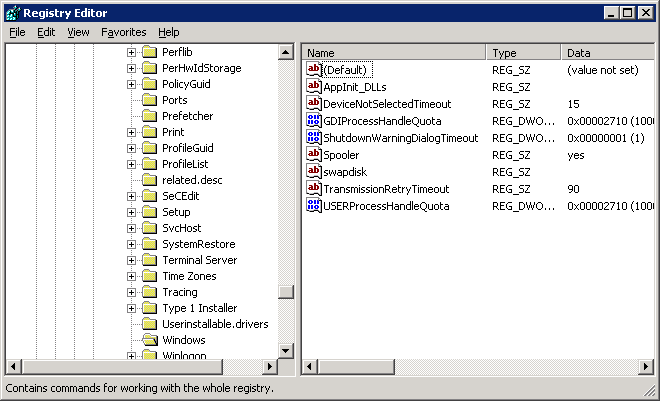The height and width of the screenshot is (401, 660).
Task: Click the Type column header
Action: [524, 52]
